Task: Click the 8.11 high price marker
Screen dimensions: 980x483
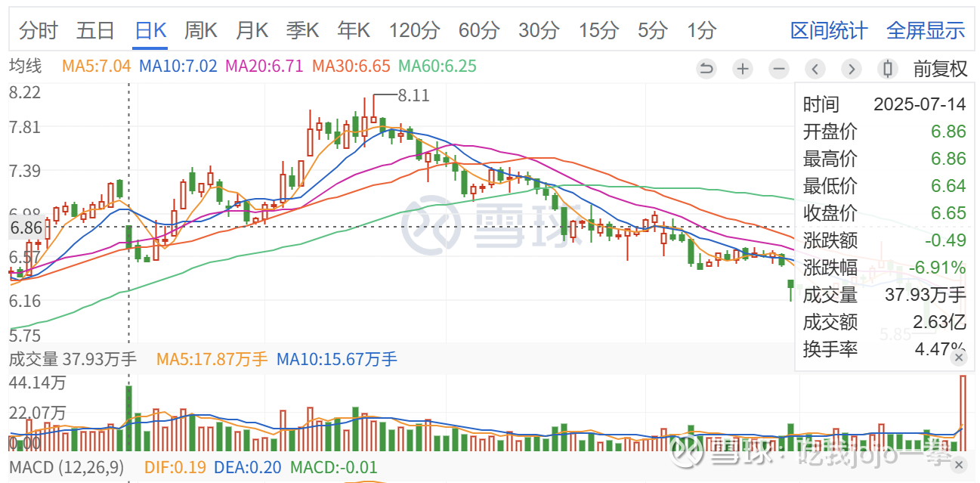Action: tap(413, 96)
